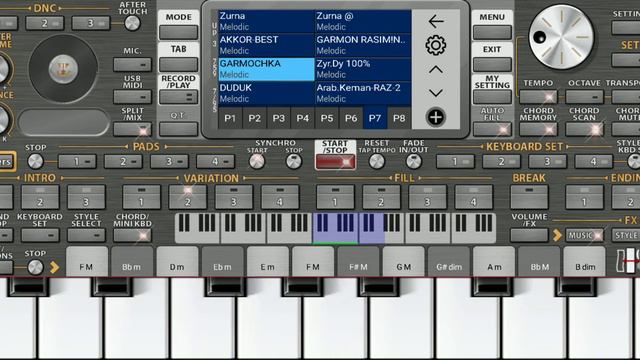Click the mini keyboard range overview
640x360 pixels.
[335, 228]
